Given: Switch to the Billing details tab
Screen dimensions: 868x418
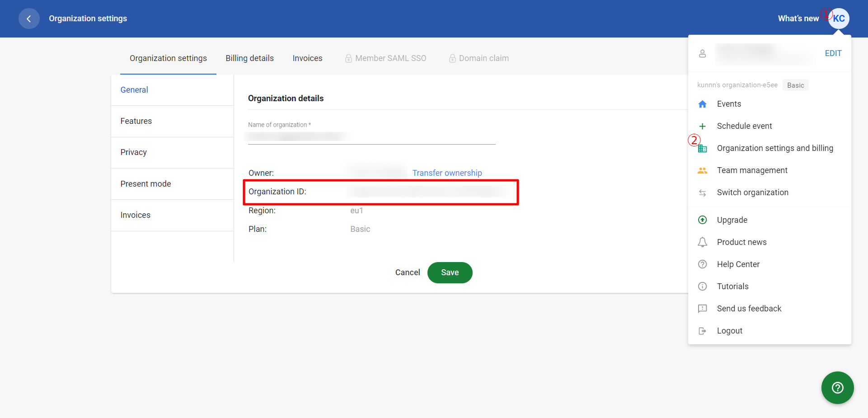Looking at the screenshot, I should coord(249,58).
